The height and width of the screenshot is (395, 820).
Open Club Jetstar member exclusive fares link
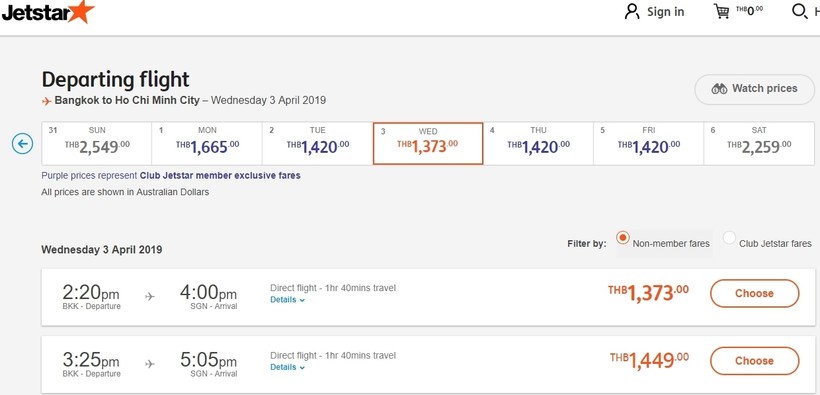[220, 176]
